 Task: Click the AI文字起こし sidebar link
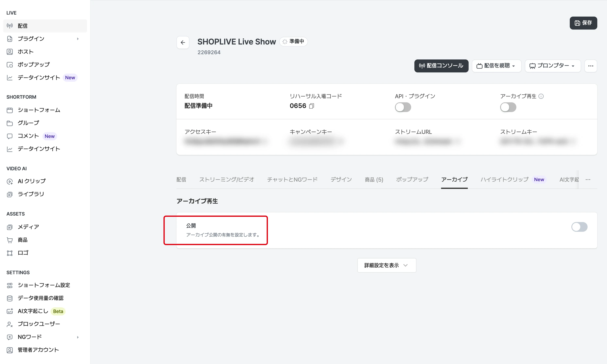pos(33,311)
